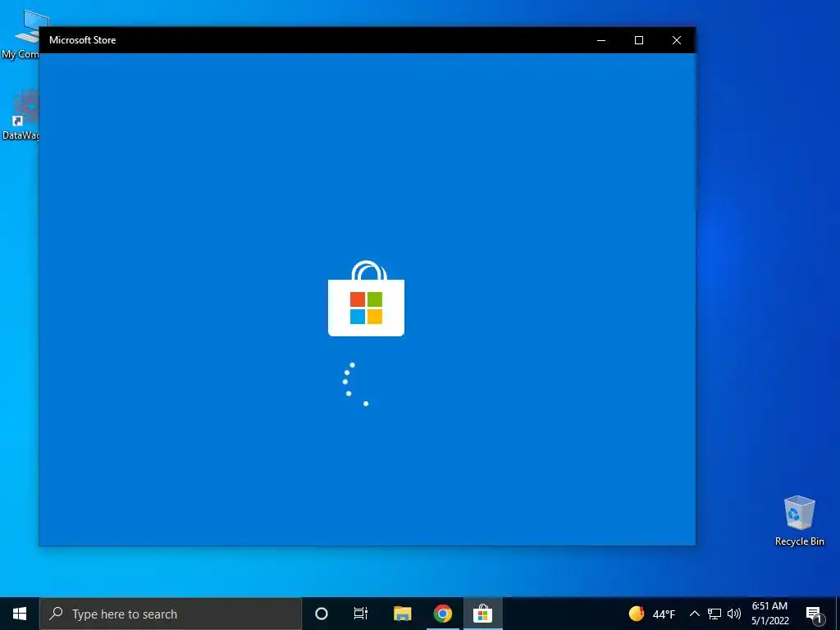The height and width of the screenshot is (630, 840).
Task: Expand the hidden system tray icons chevron
Action: 694,614
